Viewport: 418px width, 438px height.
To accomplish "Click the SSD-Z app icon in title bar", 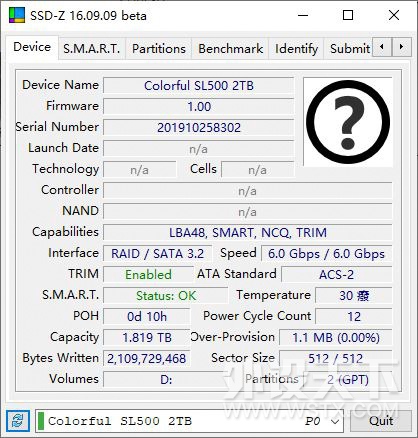I will [x=17, y=15].
